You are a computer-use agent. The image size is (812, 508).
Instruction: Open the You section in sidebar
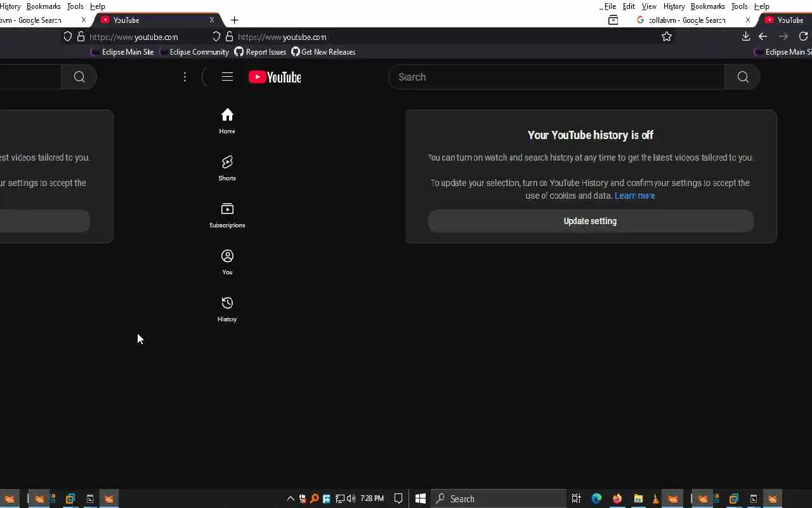pyautogui.click(x=227, y=262)
